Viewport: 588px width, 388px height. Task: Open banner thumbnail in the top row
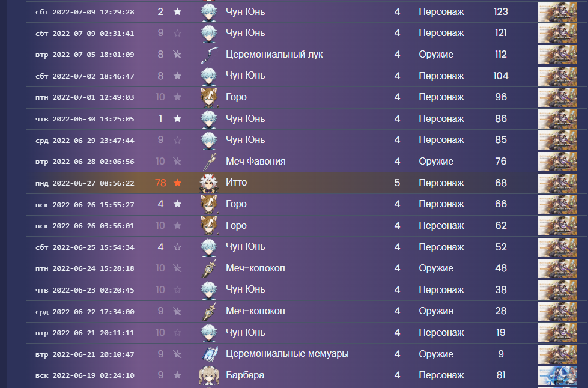(557, 12)
